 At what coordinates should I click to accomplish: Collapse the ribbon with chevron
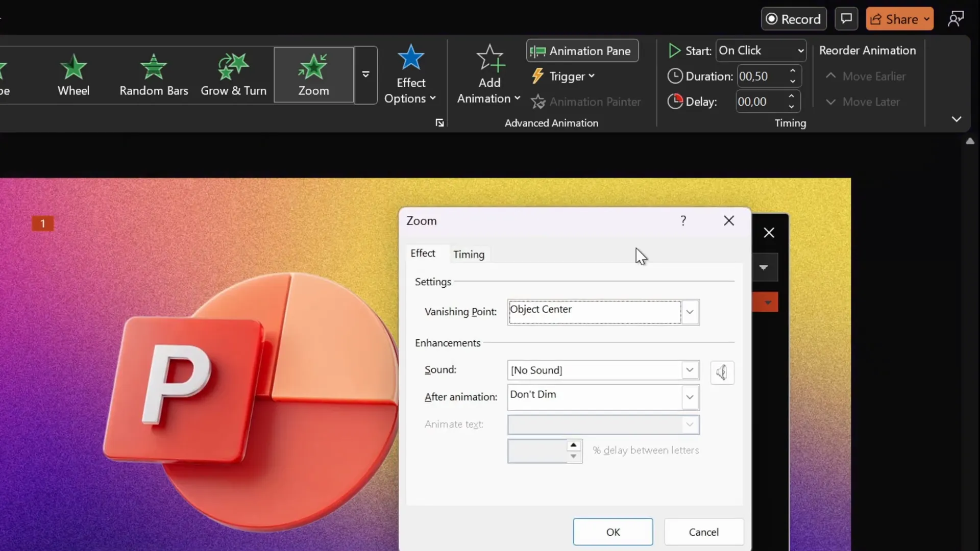[x=957, y=119]
